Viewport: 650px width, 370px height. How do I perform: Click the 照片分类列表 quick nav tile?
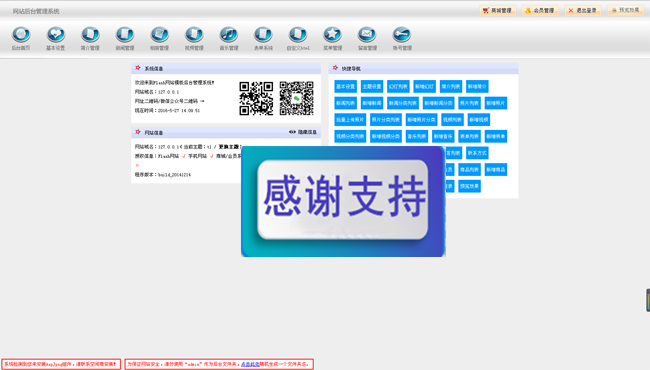pyautogui.click(x=386, y=120)
